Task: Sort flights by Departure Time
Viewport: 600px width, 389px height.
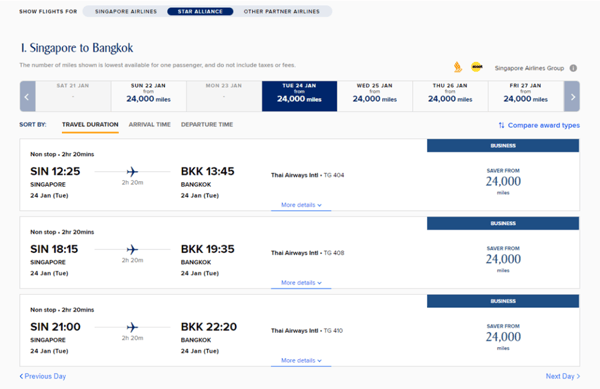Action: tap(207, 125)
